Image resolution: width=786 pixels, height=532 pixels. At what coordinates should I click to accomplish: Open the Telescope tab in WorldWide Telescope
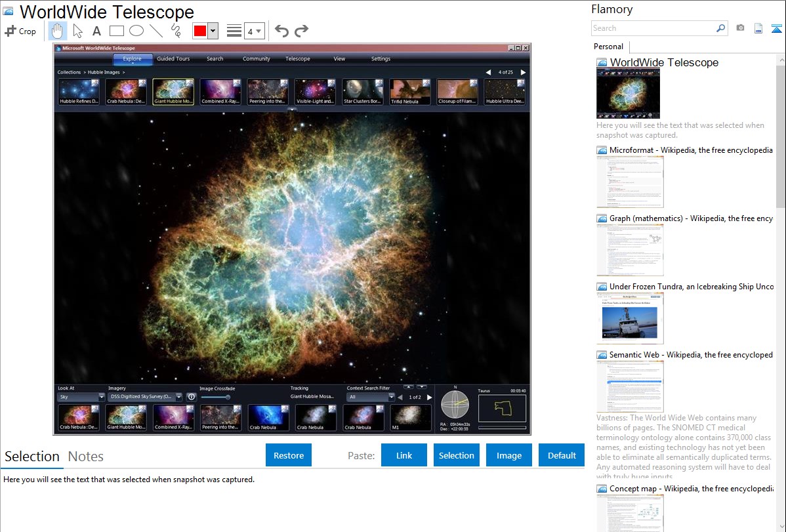click(298, 58)
